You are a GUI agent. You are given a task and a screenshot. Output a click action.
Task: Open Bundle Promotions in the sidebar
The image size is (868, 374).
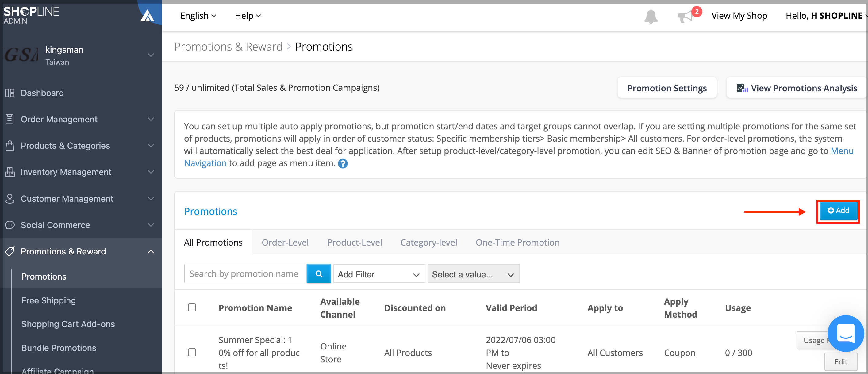(59, 348)
